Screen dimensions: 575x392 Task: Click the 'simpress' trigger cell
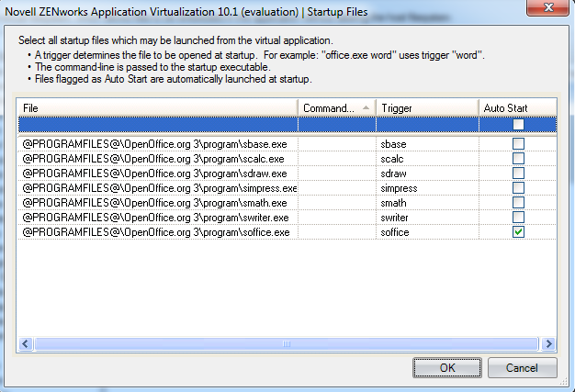point(428,188)
